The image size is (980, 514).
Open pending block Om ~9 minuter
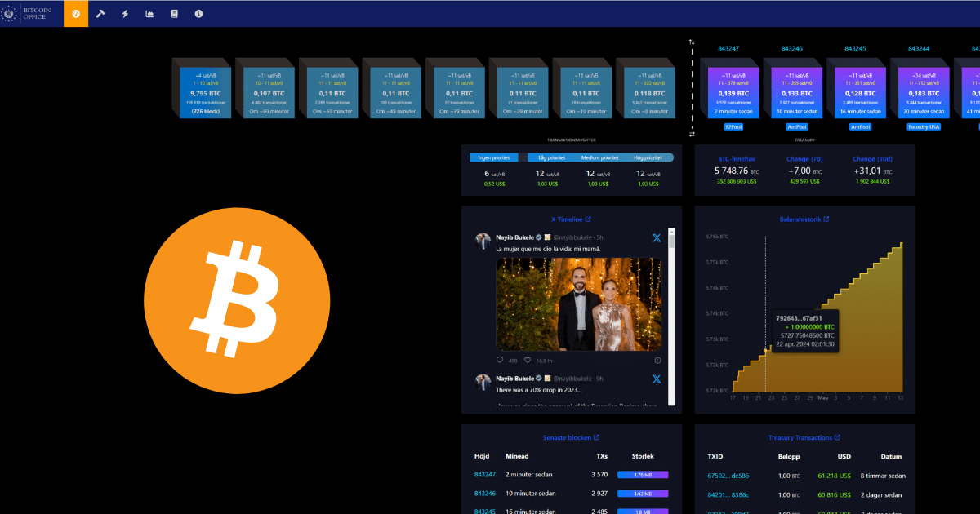(649, 93)
